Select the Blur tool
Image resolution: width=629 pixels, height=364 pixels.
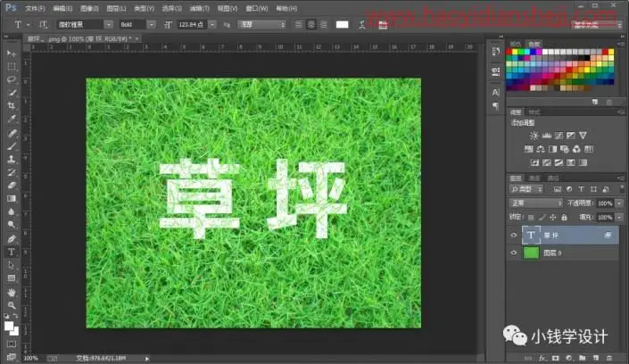click(x=12, y=212)
